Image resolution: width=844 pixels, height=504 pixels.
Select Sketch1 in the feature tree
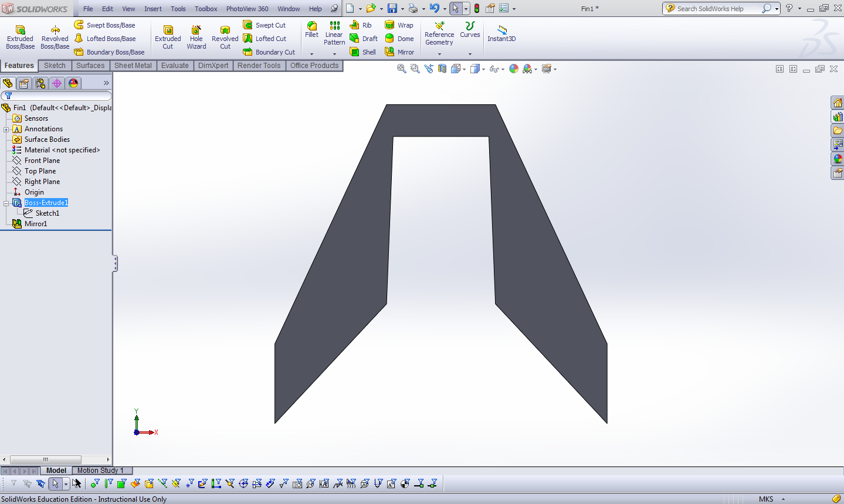(48, 213)
